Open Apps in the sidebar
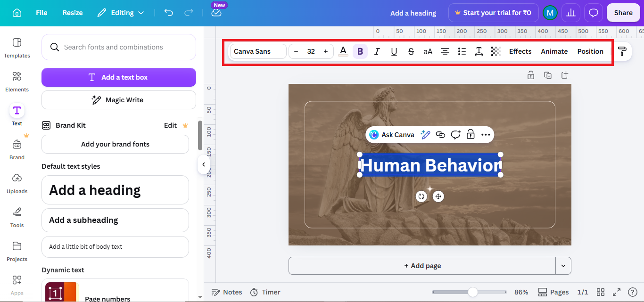Screen dimensions: 644x302 17,286
